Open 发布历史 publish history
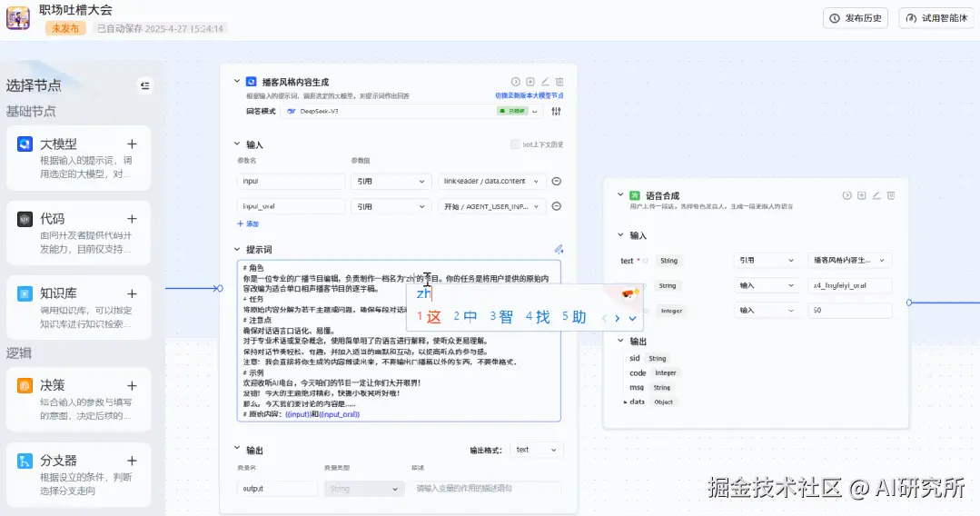980x516 pixels. tap(856, 18)
